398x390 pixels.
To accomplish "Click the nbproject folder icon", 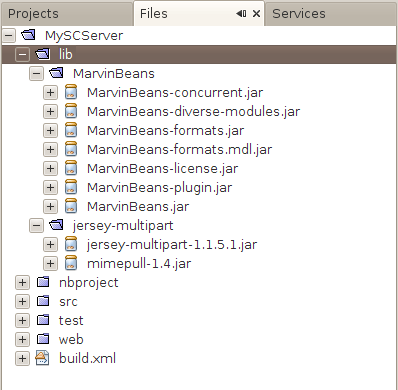I will coord(43,282).
